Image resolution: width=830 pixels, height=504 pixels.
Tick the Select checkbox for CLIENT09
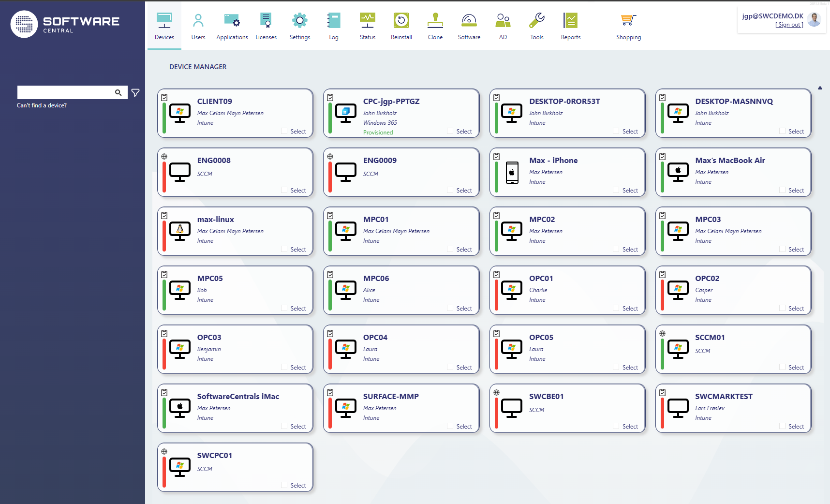click(284, 131)
